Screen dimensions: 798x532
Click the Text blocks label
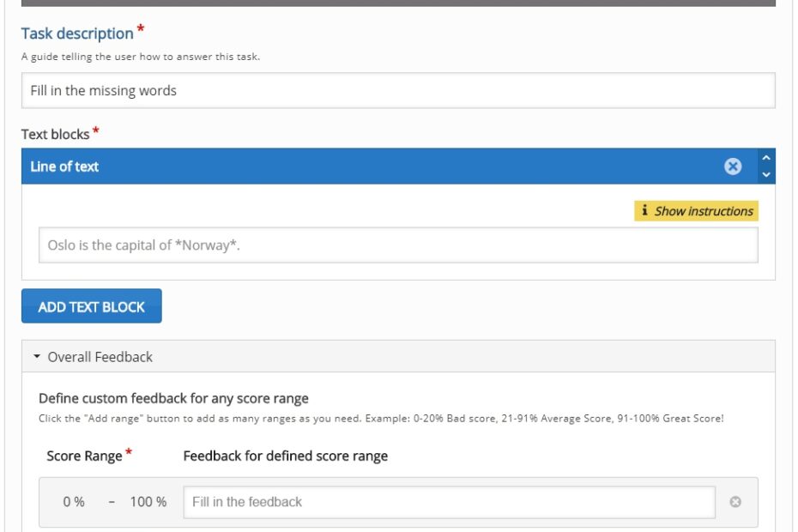click(56, 135)
